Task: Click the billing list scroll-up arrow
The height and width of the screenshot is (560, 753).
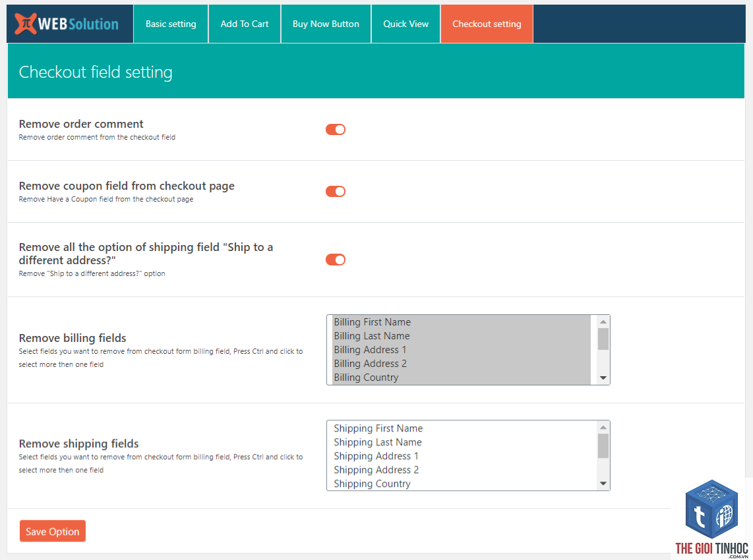Action: pyautogui.click(x=603, y=322)
